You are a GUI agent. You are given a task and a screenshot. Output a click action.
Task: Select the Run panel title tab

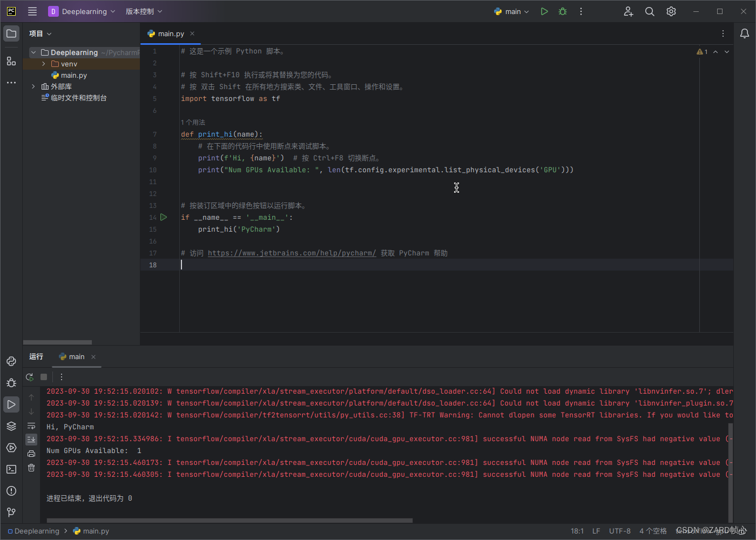[36, 356]
